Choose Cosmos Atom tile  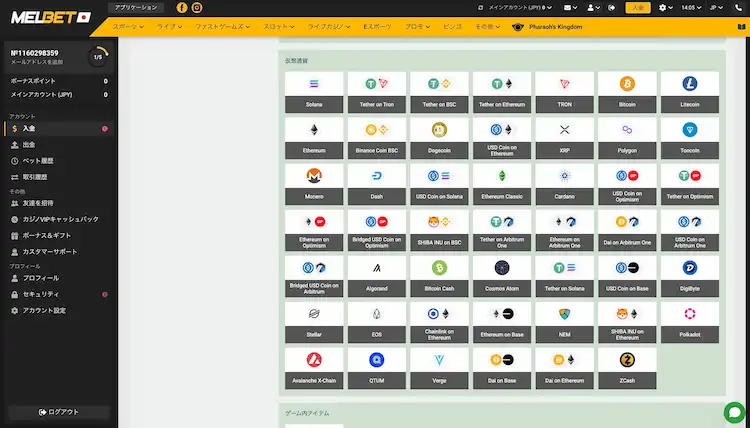coord(502,276)
